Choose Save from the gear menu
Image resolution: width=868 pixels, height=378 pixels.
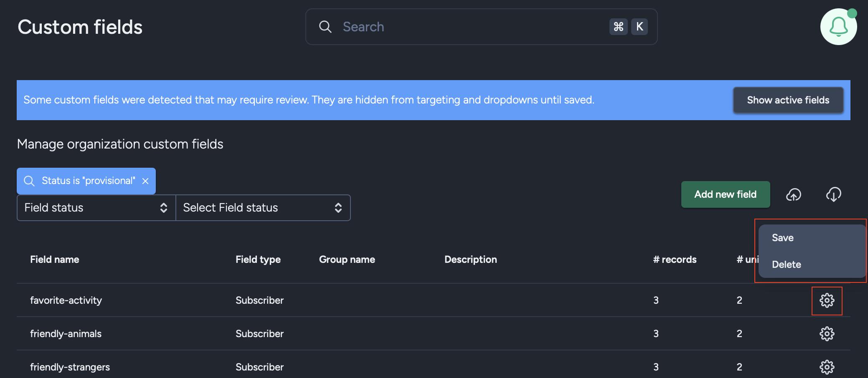point(812,238)
